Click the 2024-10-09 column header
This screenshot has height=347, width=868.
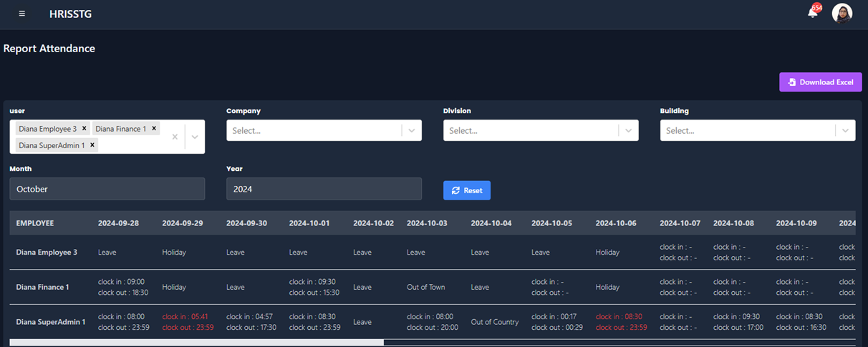tap(796, 223)
